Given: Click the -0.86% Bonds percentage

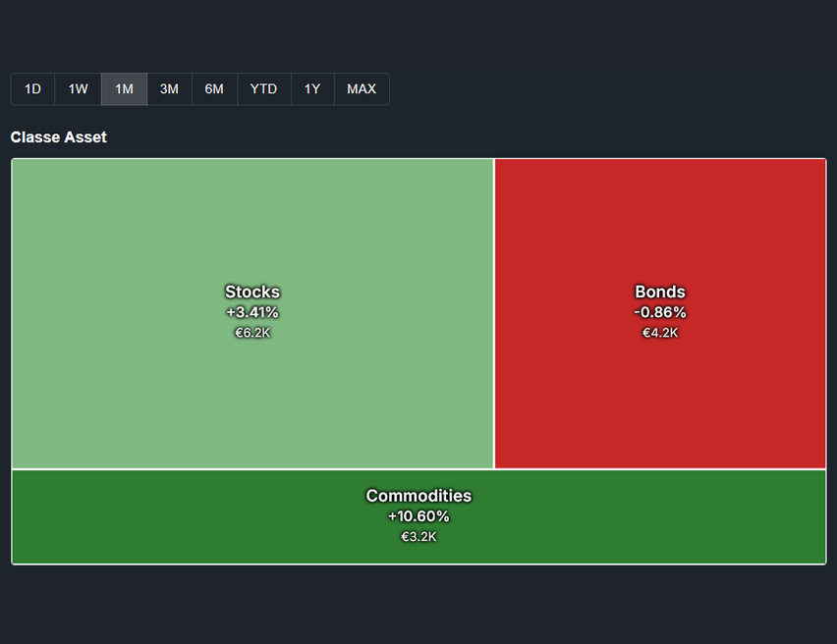Looking at the screenshot, I should coord(659,312).
